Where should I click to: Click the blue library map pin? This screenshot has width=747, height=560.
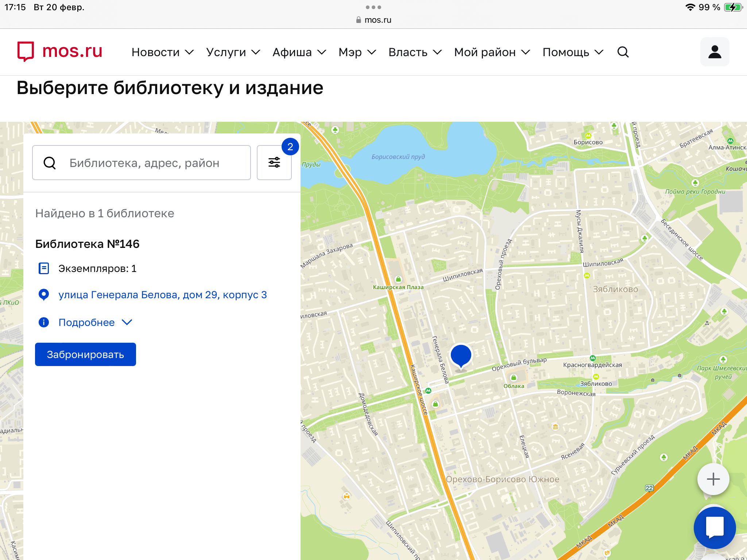click(x=461, y=357)
